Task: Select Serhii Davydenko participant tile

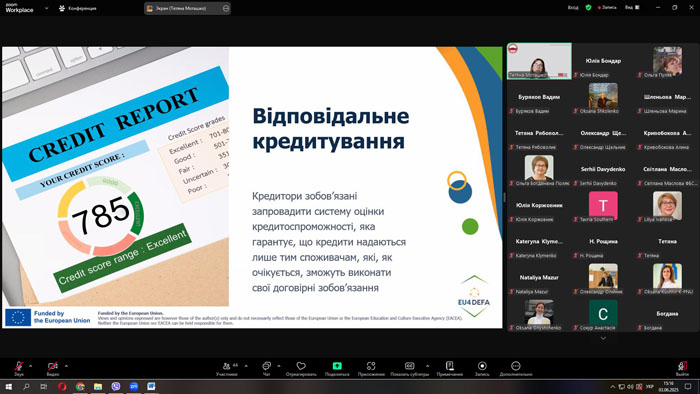Action: pos(603,170)
